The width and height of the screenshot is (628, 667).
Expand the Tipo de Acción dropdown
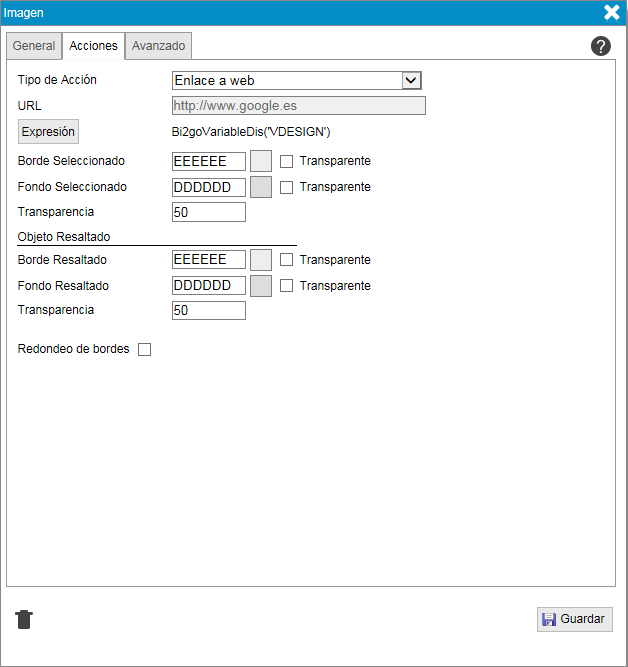coord(297,81)
